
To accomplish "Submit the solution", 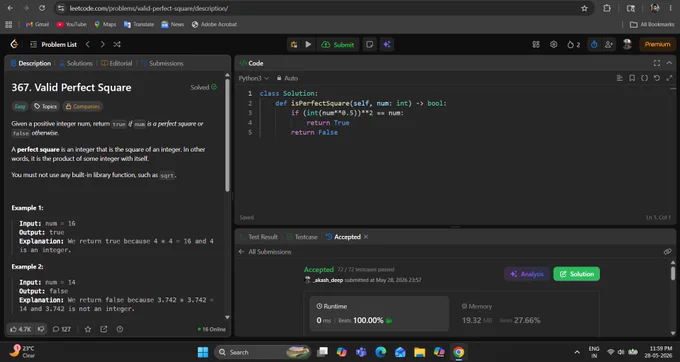I will [x=338, y=44].
